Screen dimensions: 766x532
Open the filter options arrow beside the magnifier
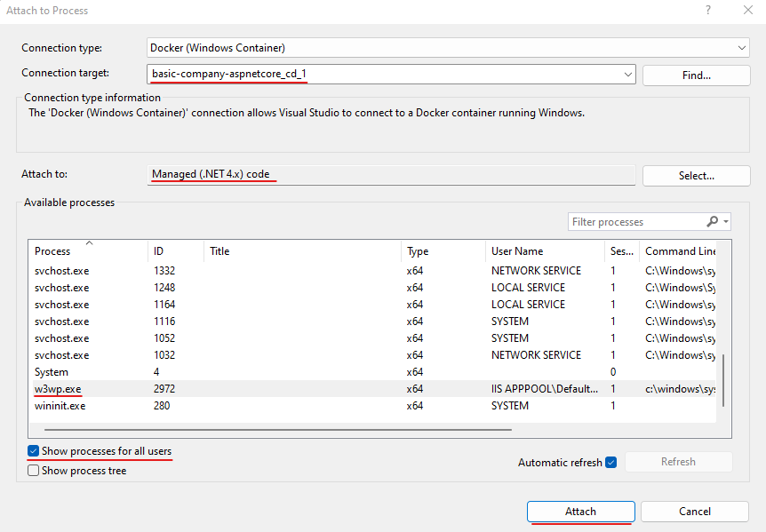tap(726, 222)
